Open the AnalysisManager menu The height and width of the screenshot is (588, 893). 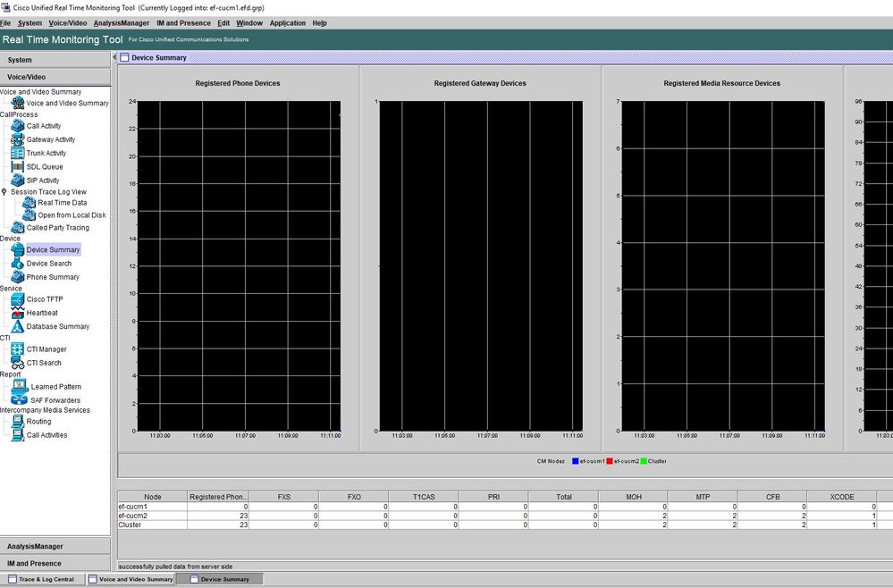tap(122, 23)
